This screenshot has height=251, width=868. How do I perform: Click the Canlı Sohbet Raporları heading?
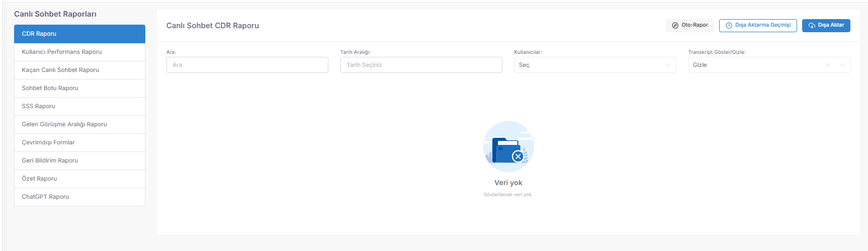(x=55, y=14)
